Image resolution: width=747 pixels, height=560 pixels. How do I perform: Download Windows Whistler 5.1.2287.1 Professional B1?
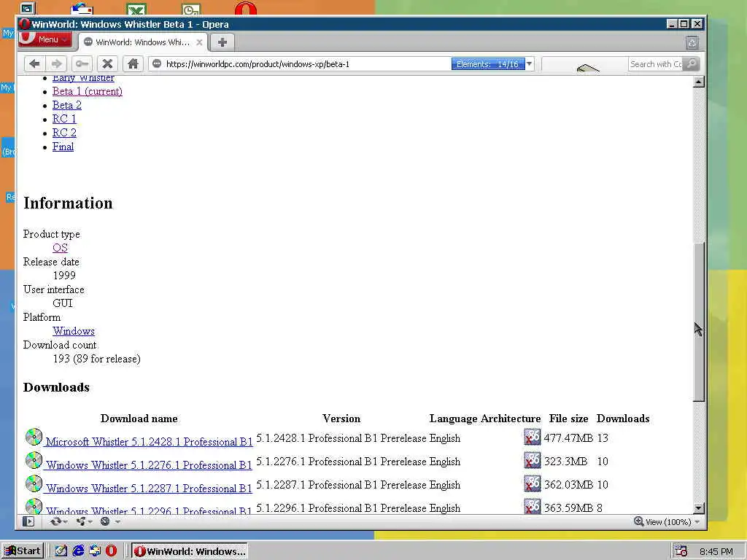coord(149,489)
